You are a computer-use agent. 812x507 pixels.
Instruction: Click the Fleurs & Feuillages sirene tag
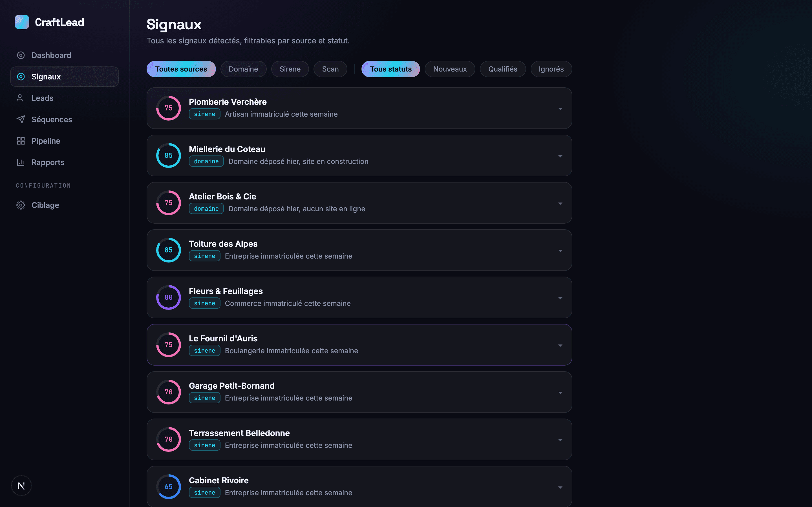[x=204, y=303]
